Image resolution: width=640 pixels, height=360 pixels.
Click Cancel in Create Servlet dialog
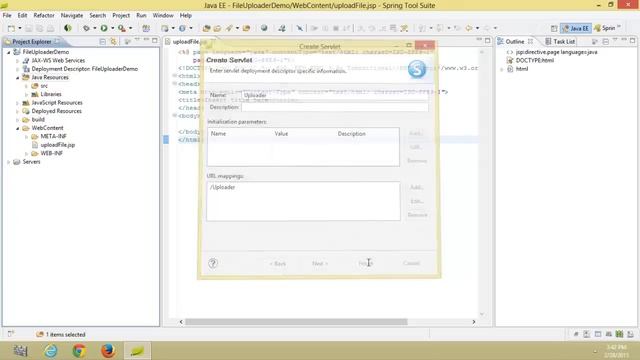tap(411, 263)
